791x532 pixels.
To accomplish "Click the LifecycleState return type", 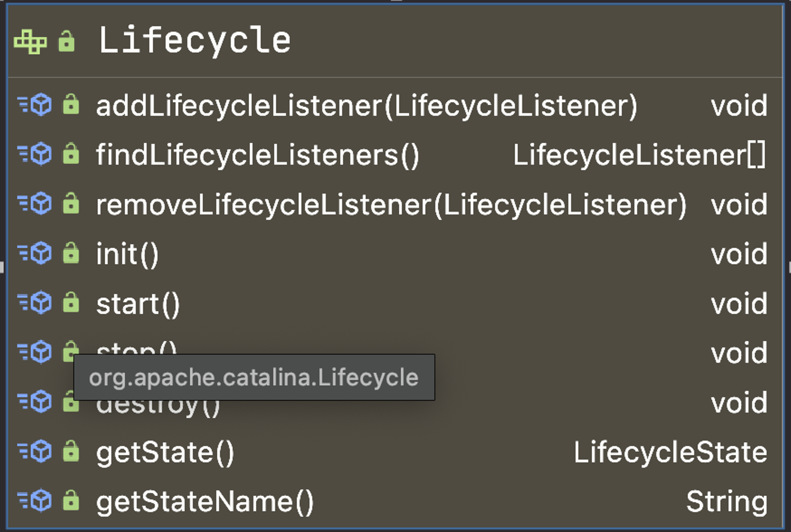I will pos(670,452).
